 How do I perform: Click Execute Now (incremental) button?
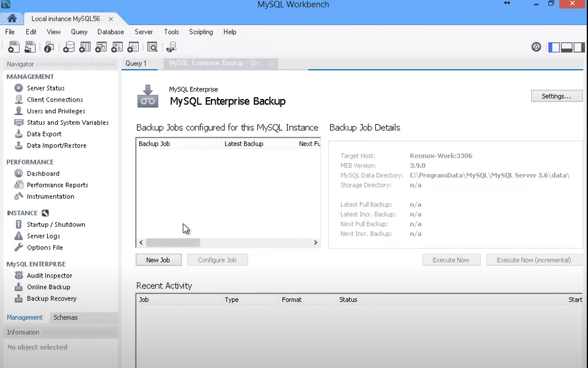(x=534, y=260)
